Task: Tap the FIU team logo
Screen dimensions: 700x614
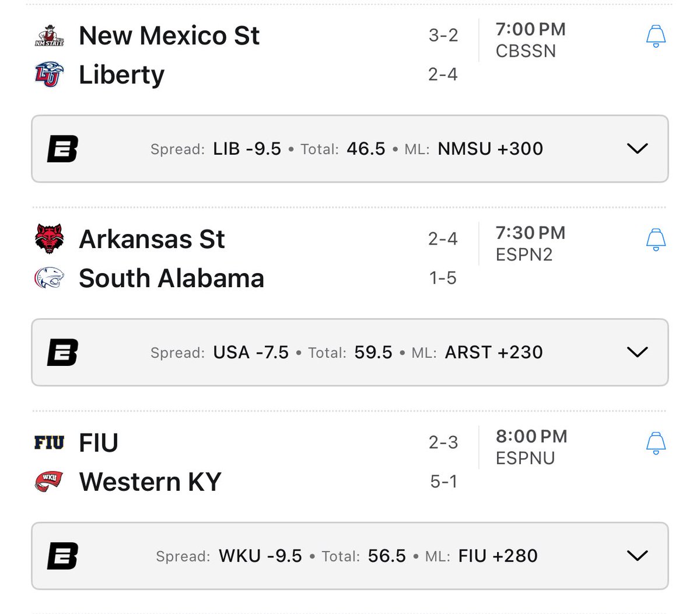Action: [49, 442]
